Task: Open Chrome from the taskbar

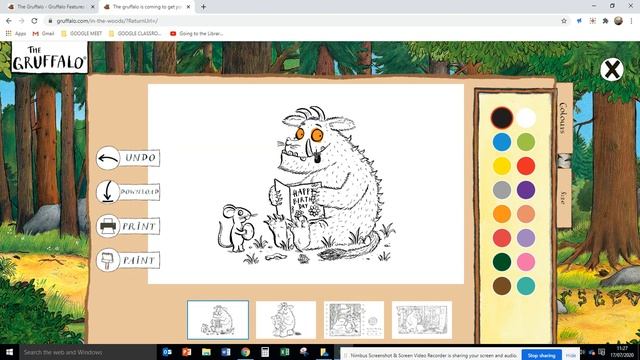Action: tap(245, 352)
